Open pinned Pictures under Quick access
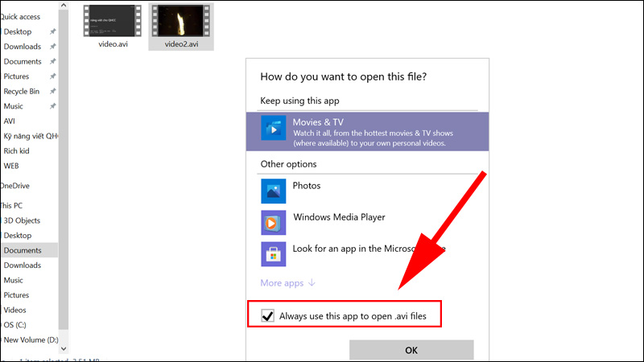Viewport: 644px width, 362px height. pyautogui.click(x=16, y=76)
